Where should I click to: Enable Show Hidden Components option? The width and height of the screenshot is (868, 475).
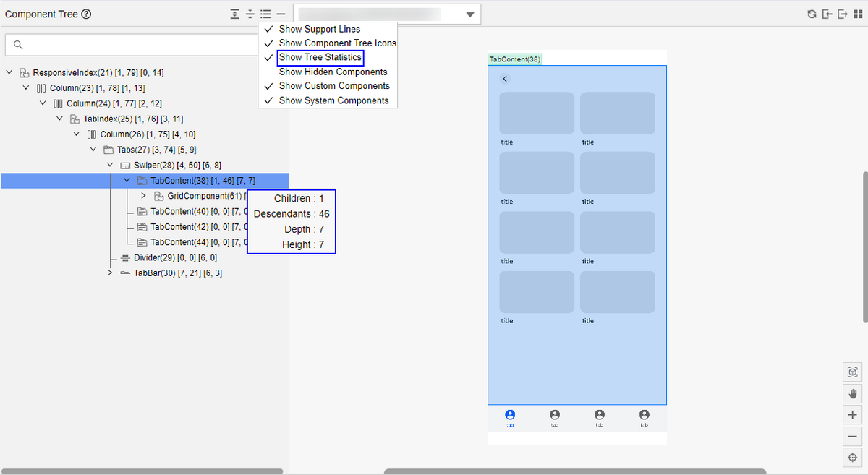click(x=333, y=72)
